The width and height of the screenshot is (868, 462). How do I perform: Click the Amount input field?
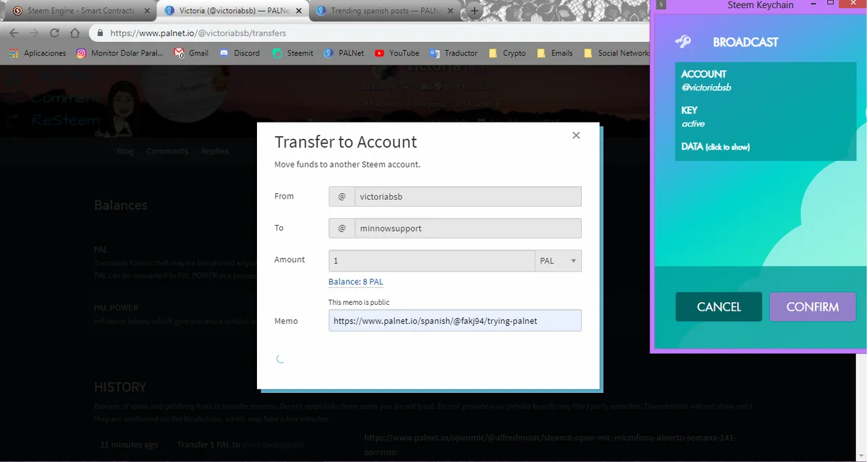431,261
